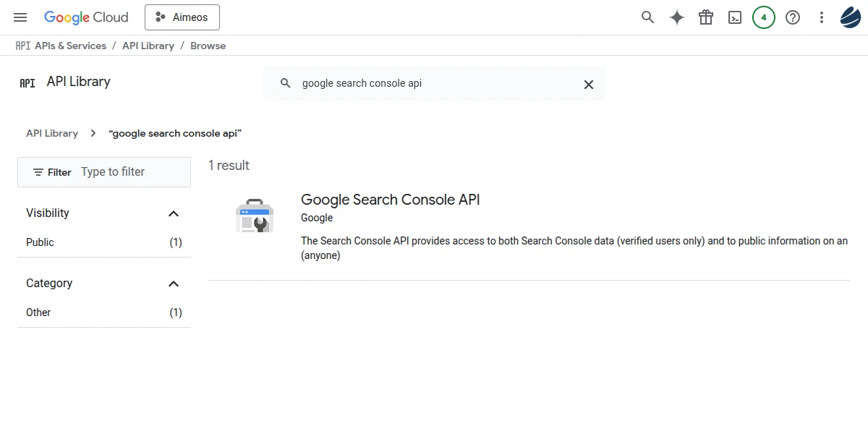Open the help question mark icon
This screenshot has height=434, width=868.
coord(793,17)
